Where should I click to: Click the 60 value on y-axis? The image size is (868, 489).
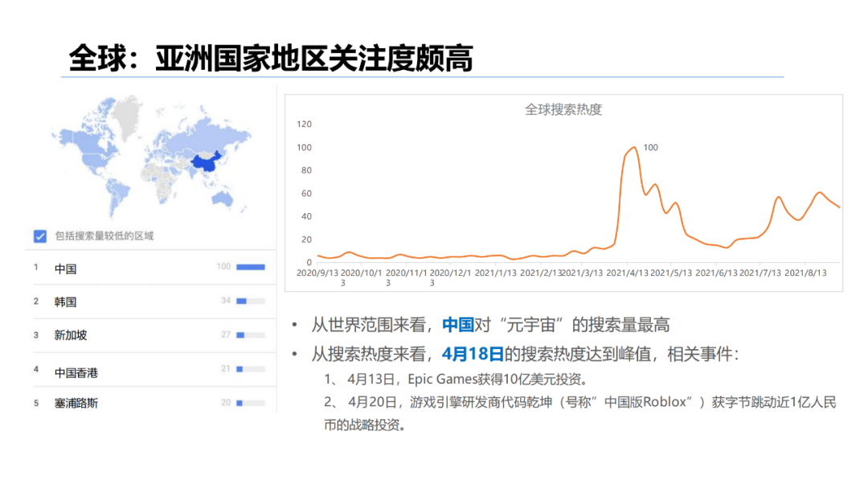[x=306, y=193]
